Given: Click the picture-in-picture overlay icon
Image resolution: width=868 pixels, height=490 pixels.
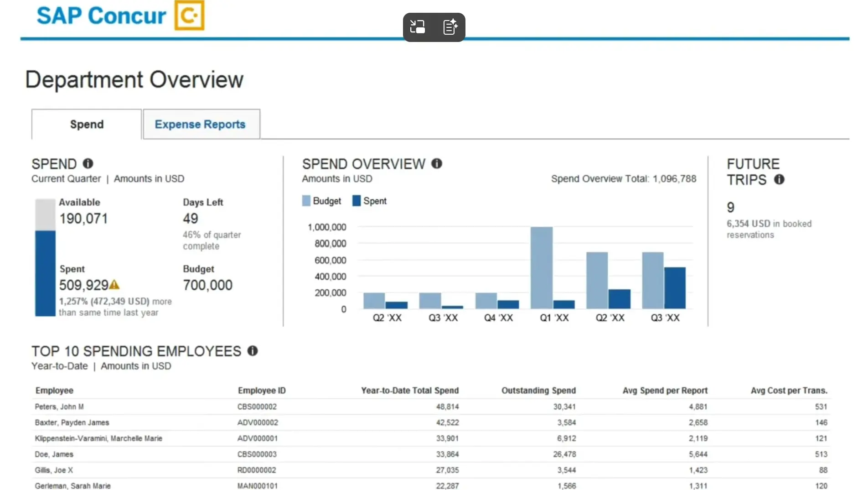Looking at the screenshot, I should 417,27.
